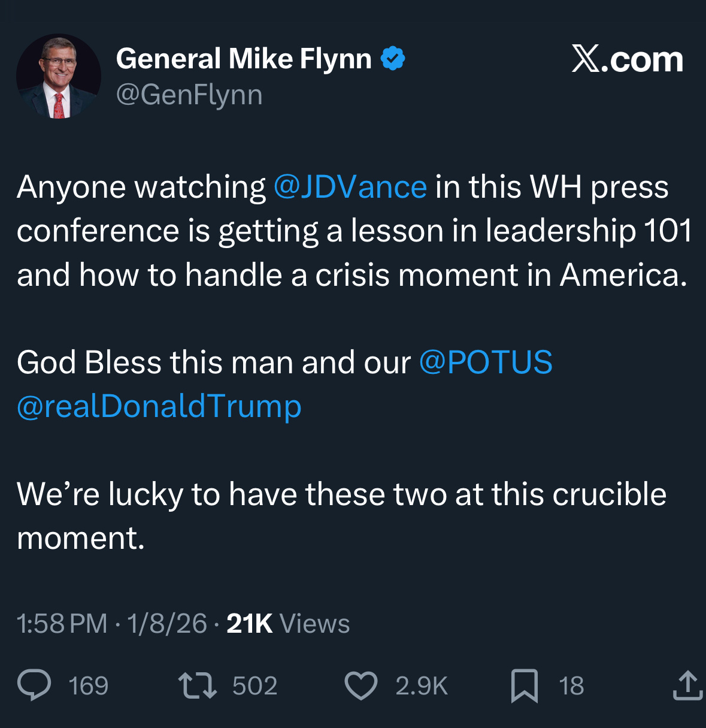Click the 18 bookmarks count
The image size is (706, 728).
(x=571, y=686)
